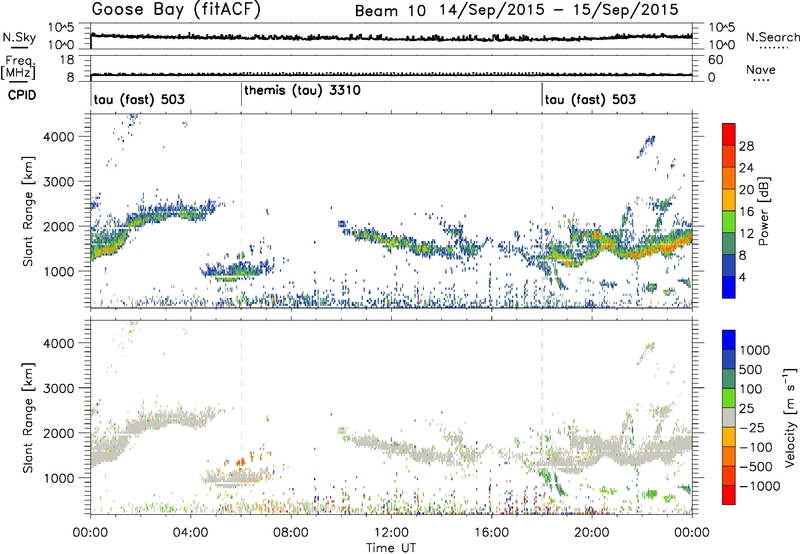The image size is (800, 554).
Task: Click the 'Beam 10' label in header
Action: [x=390, y=11]
